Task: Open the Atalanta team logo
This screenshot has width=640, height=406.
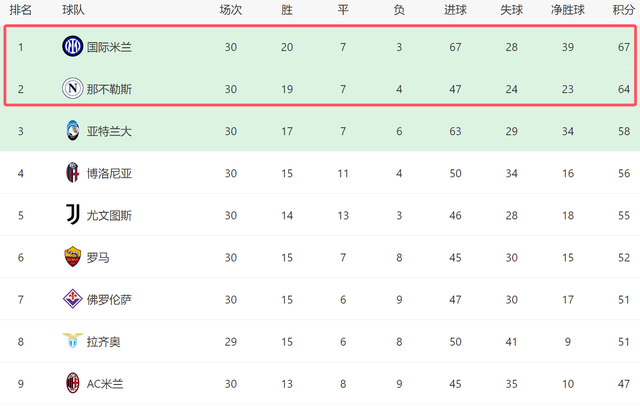Action: point(73,131)
